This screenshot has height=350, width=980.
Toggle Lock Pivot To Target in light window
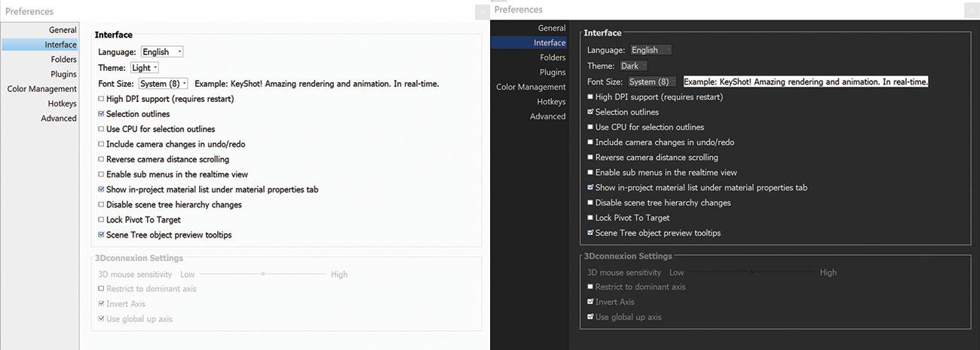pyautogui.click(x=101, y=220)
